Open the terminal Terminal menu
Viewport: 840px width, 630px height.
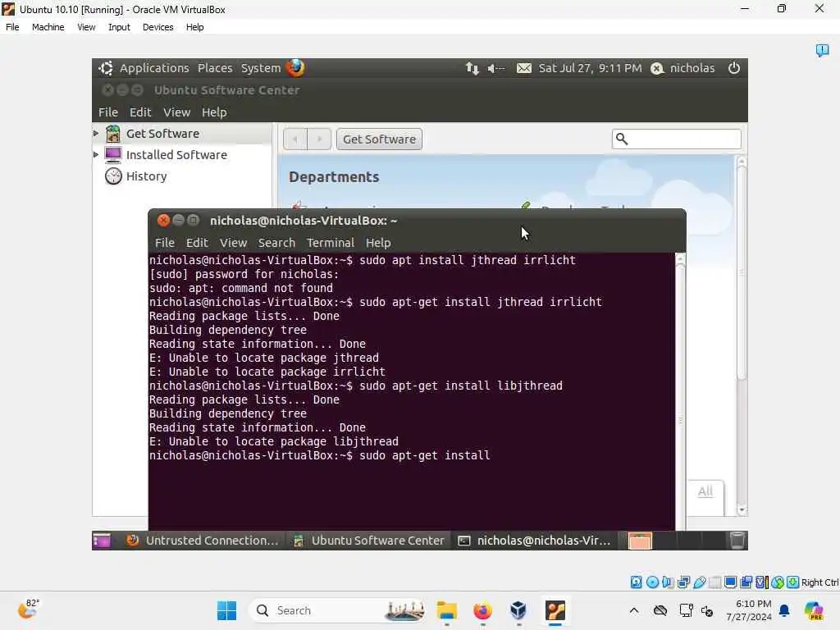(x=330, y=243)
